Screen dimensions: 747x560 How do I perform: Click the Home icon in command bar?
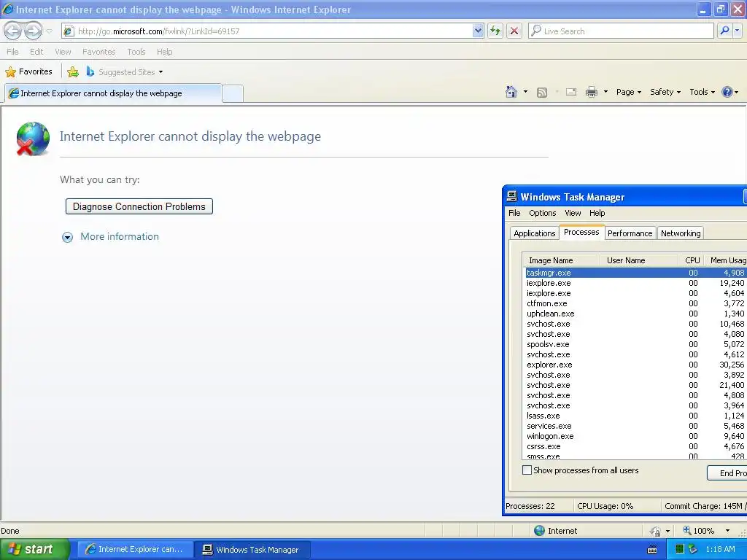511,92
